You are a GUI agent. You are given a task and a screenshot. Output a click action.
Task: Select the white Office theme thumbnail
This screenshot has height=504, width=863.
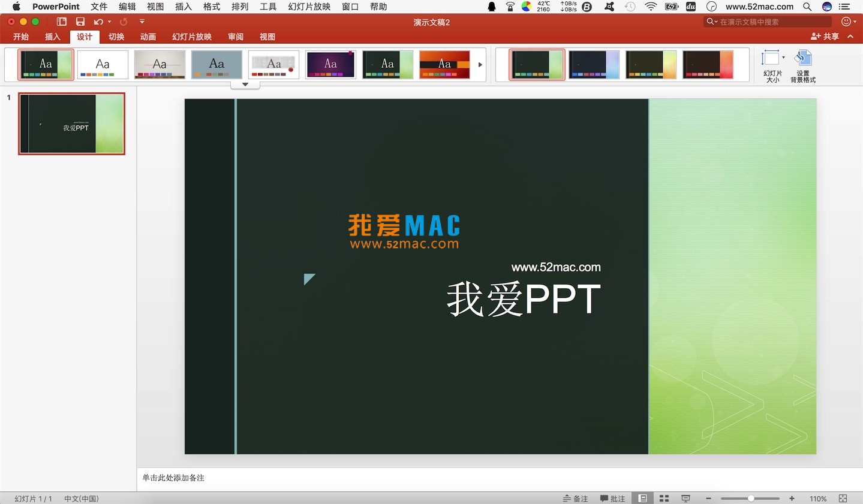pyautogui.click(x=103, y=65)
